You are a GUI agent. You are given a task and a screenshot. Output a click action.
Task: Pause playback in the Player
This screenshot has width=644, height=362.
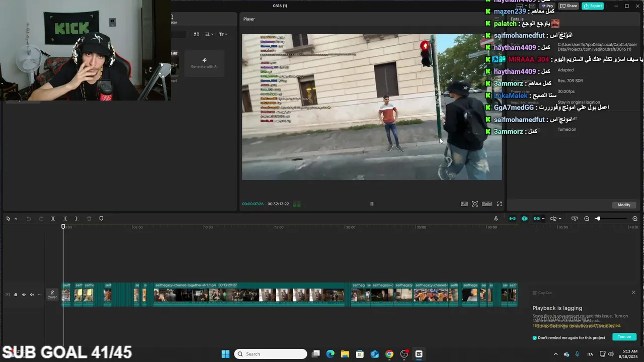[x=372, y=204]
